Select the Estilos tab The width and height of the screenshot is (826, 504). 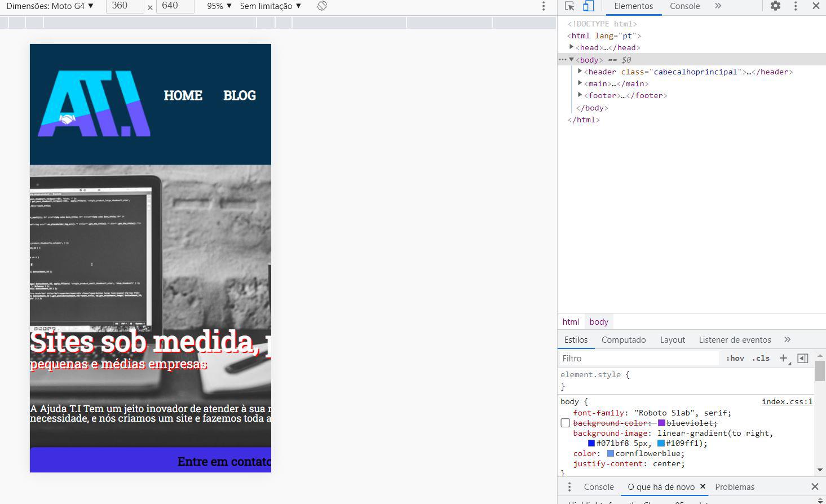tap(576, 339)
